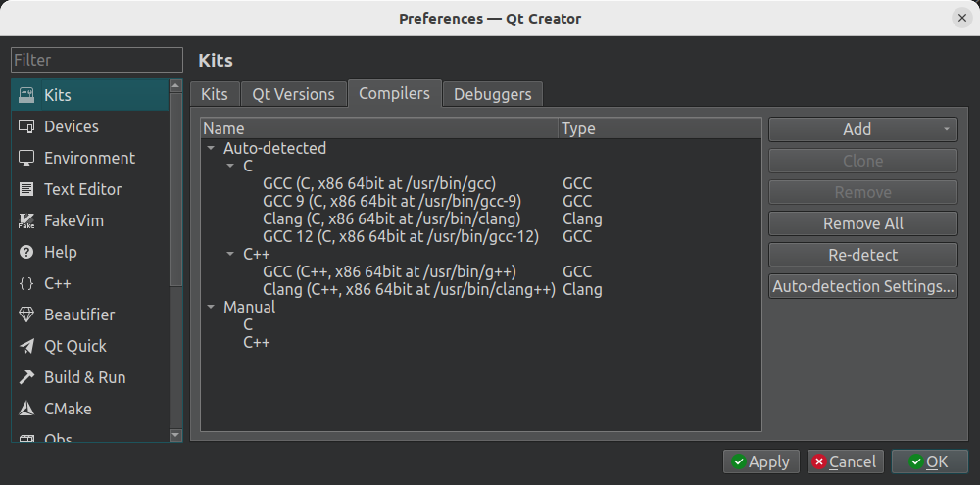
Task: Open the Environment monitor icon
Action: click(x=26, y=158)
